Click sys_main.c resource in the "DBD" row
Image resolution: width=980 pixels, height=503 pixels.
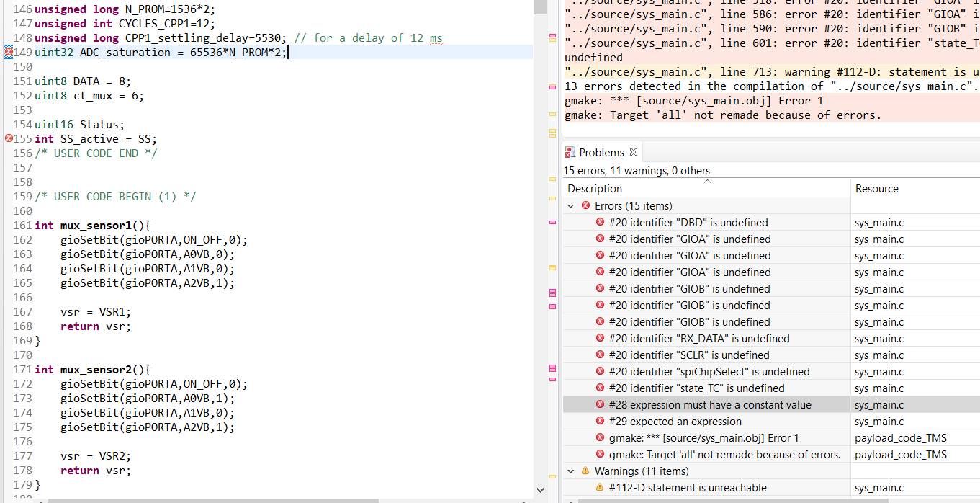[x=879, y=222]
